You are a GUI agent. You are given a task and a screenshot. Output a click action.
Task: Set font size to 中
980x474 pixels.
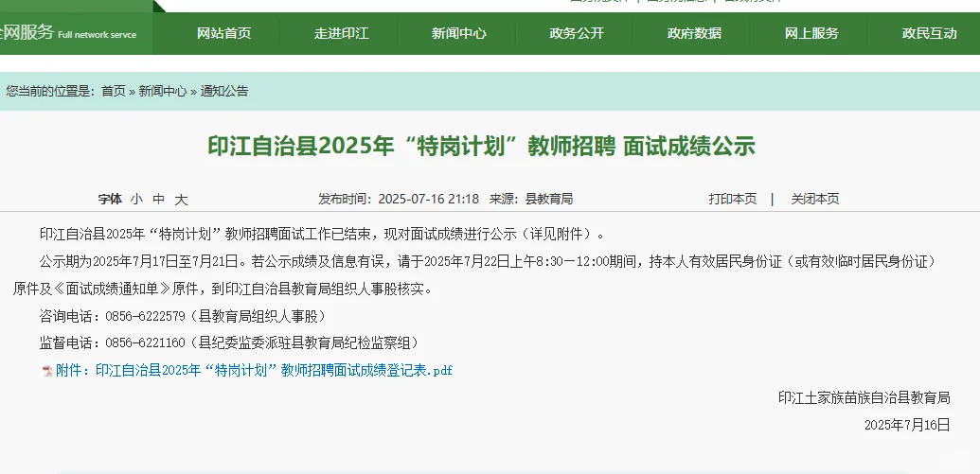[159, 200]
